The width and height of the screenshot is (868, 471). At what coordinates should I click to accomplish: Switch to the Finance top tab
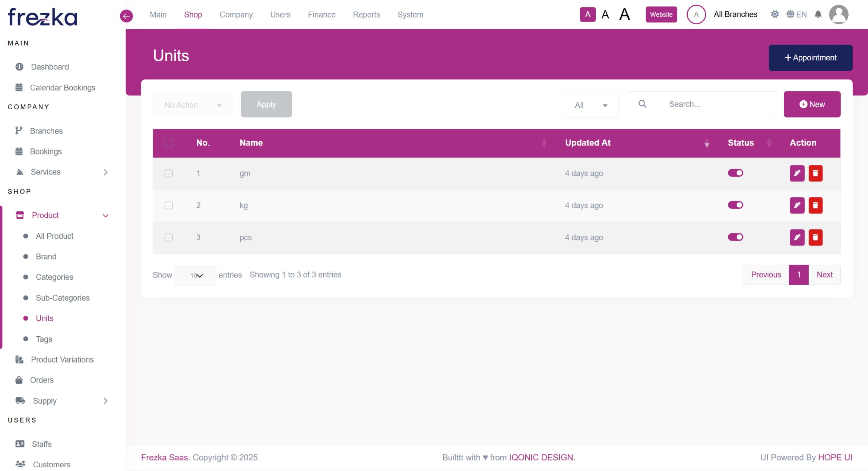321,15
